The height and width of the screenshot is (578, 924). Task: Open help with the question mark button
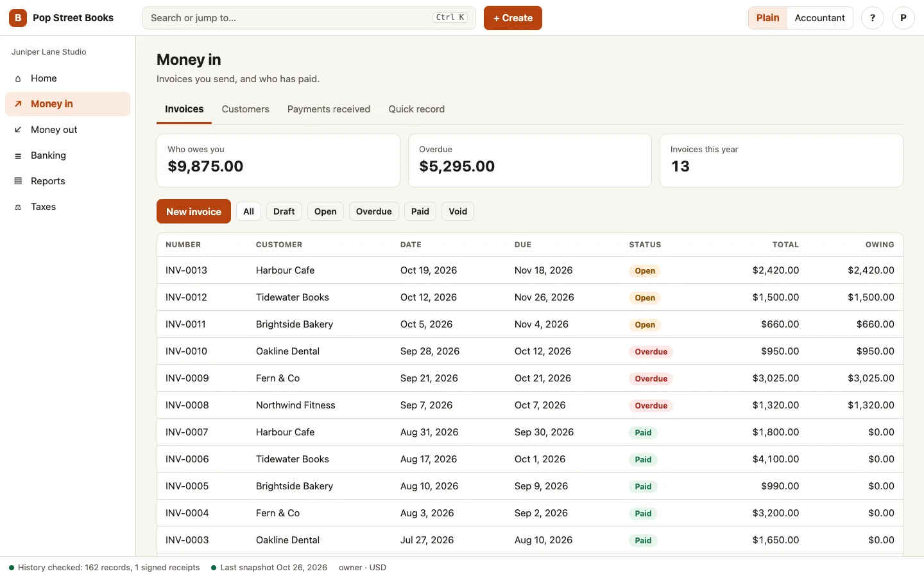tap(873, 18)
